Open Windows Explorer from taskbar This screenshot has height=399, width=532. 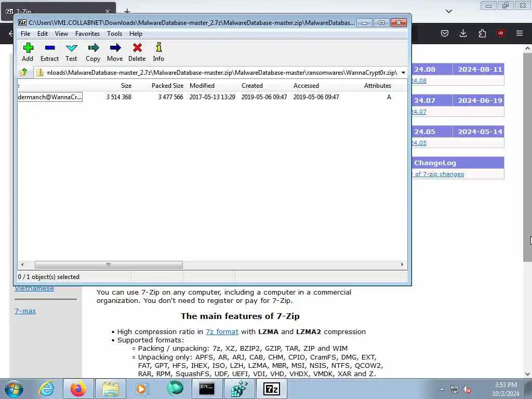[110, 389]
